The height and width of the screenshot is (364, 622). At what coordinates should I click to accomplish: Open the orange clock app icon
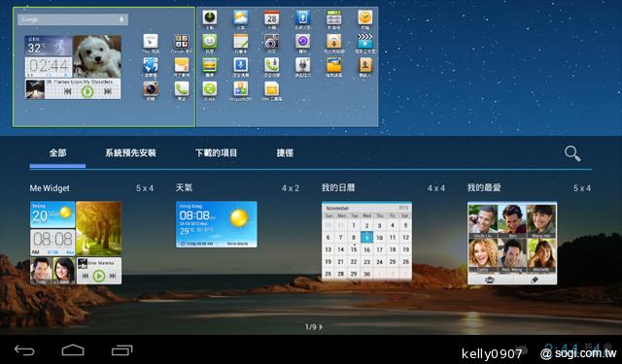[365, 17]
